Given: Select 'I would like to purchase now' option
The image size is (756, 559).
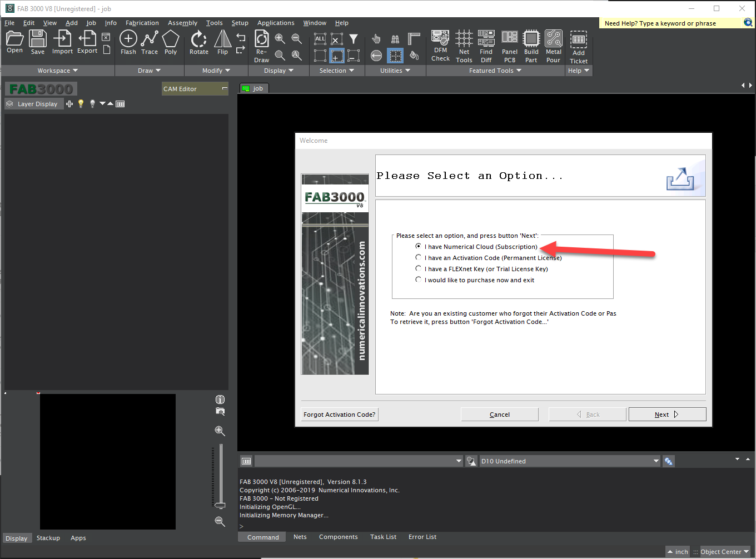Looking at the screenshot, I should tap(419, 279).
